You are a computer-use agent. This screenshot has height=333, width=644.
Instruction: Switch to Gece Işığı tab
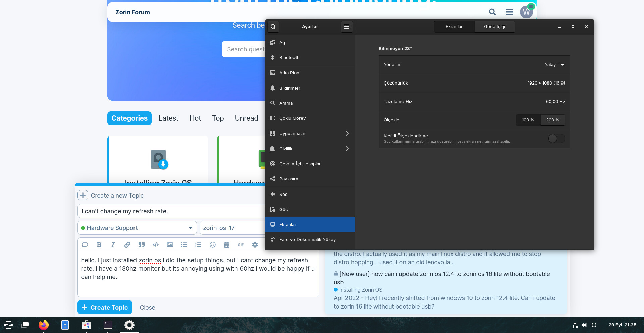pos(494,27)
